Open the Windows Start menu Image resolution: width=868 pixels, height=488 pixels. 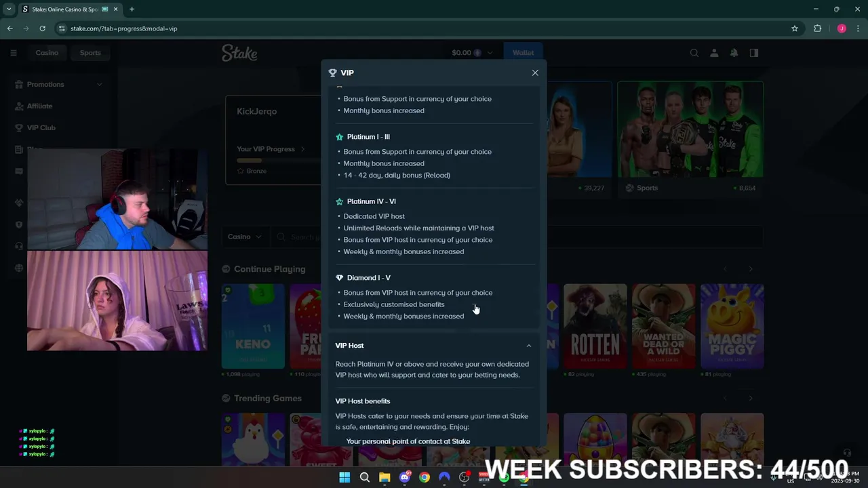[x=344, y=477]
